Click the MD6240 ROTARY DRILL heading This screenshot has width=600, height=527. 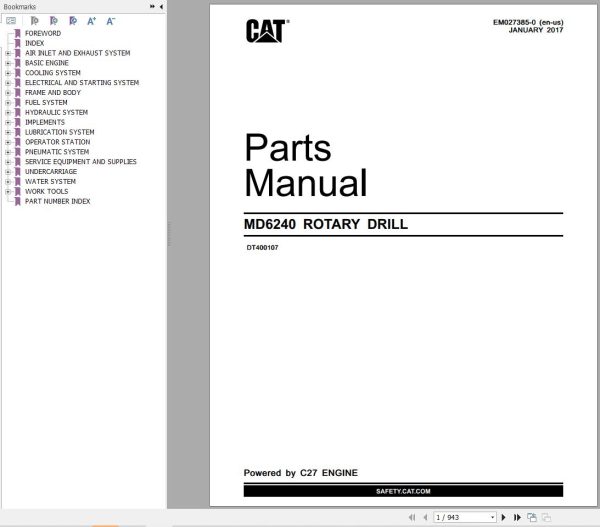(326, 224)
